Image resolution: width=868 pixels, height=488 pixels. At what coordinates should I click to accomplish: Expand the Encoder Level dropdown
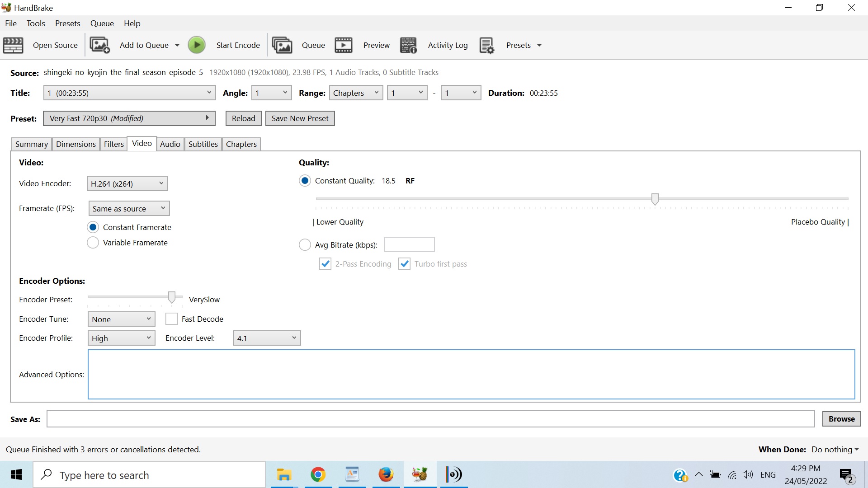pos(267,338)
